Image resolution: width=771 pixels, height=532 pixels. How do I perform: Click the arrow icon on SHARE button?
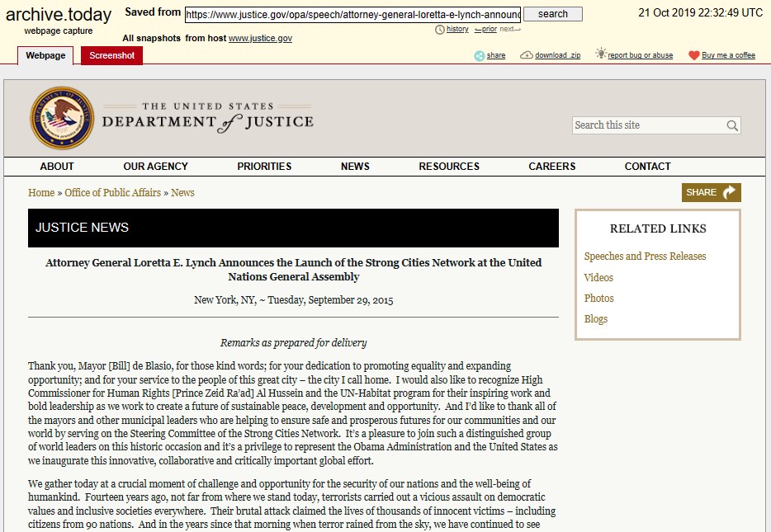729,192
